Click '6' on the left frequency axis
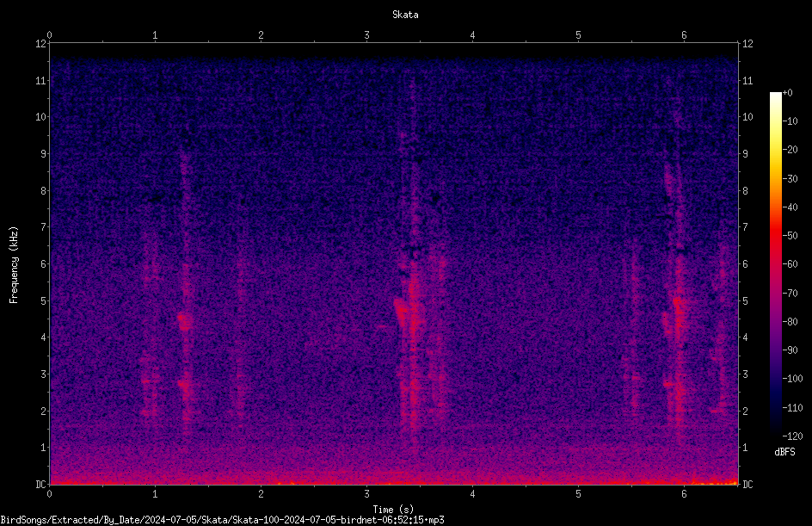812x526 pixels. coord(44,263)
